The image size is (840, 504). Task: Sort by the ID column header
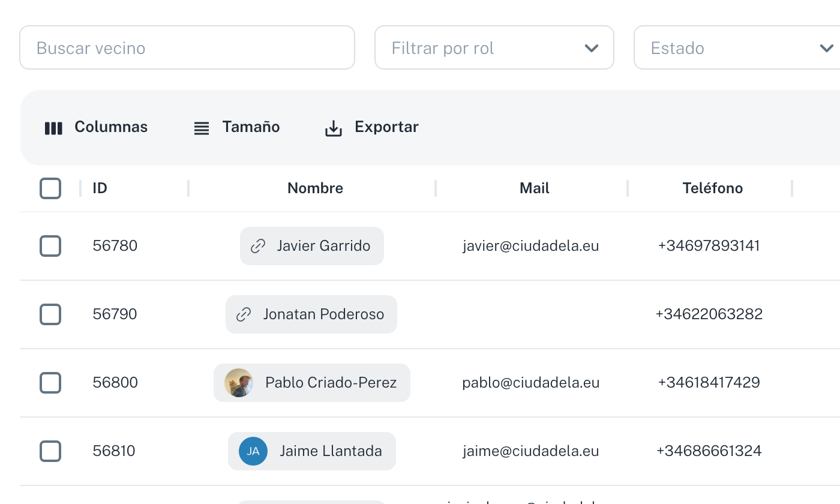click(x=100, y=188)
